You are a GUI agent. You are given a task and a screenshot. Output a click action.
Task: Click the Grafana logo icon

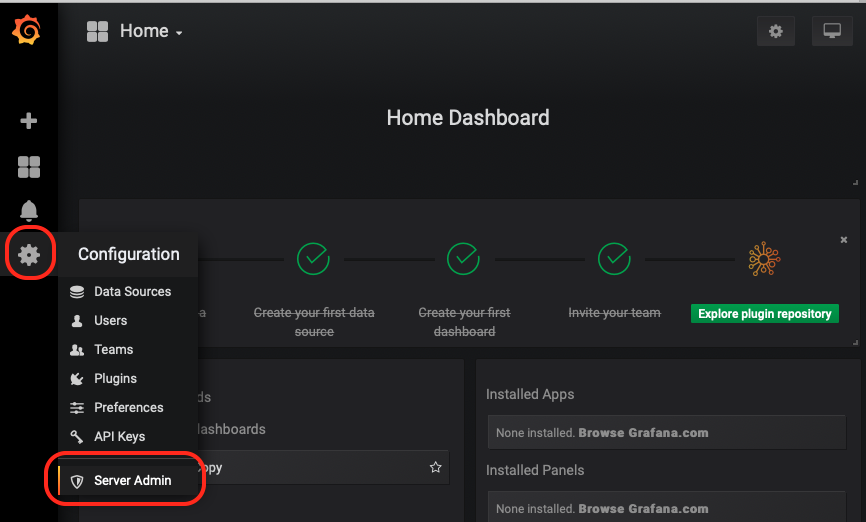pos(27,31)
